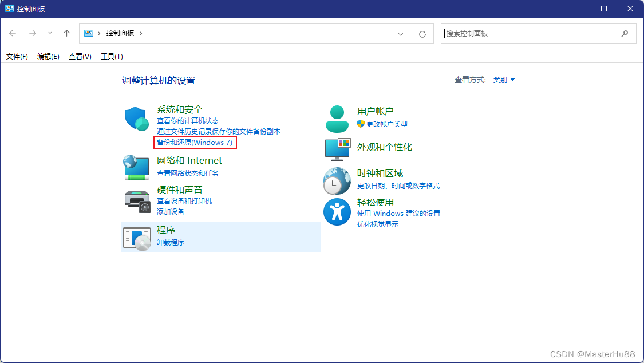
Task: Open 轻松使用 category heading
Action: tap(375, 202)
